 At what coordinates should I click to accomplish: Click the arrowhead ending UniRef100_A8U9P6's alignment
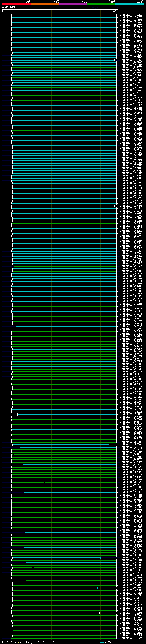coord(100,613)
